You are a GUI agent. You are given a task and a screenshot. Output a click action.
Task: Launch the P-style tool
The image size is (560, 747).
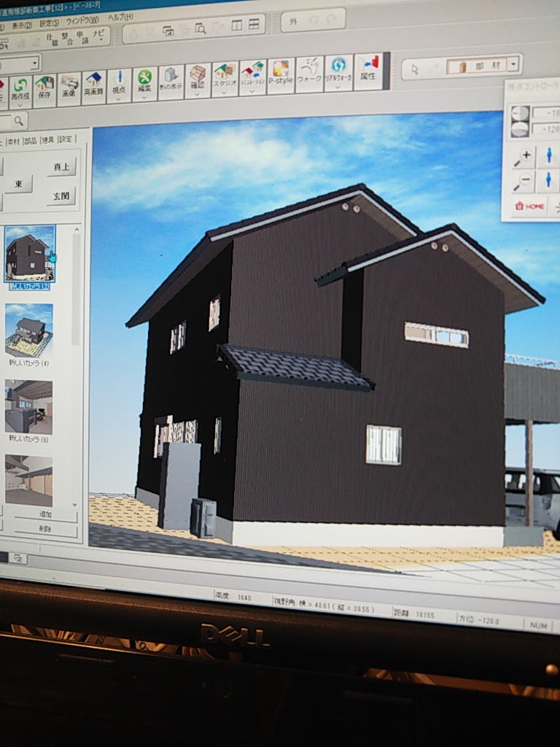280,75
